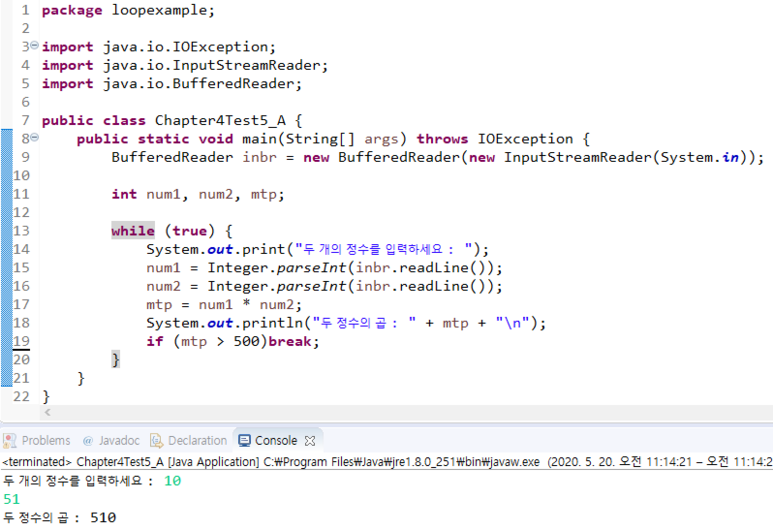This screenshot has height=530, width=773.
Task: Select the Console tab
Action: [x=276, y=440]
